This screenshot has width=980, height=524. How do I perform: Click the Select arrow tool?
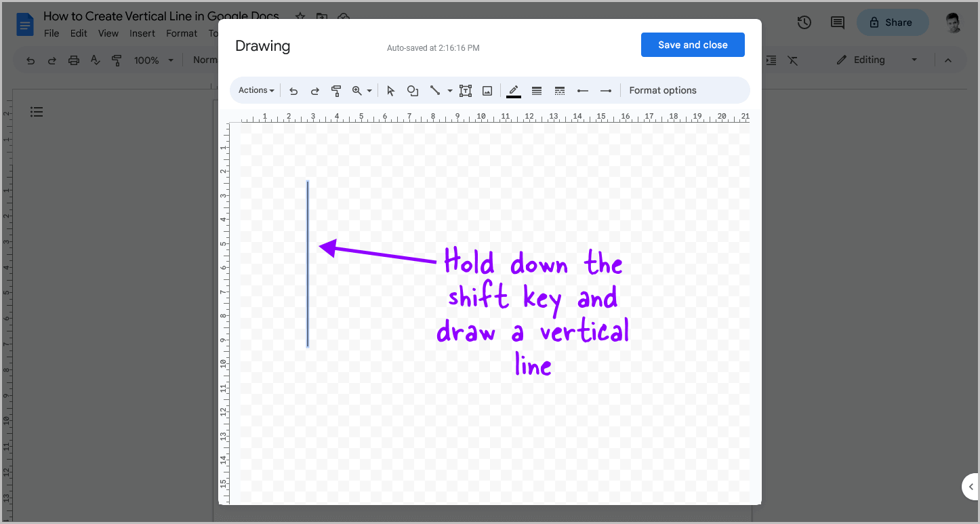click(391, 90)
